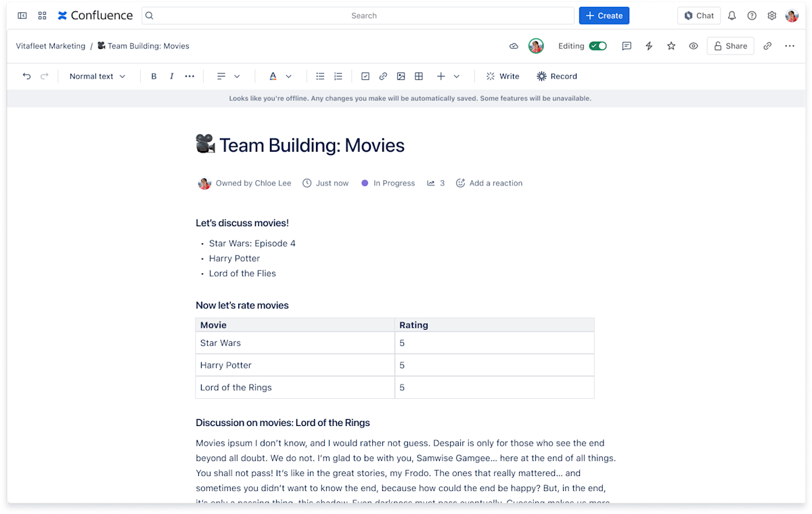Expand the insert menu chevron
This screenshot has width=812, height=514.
[x=457, y=77]
